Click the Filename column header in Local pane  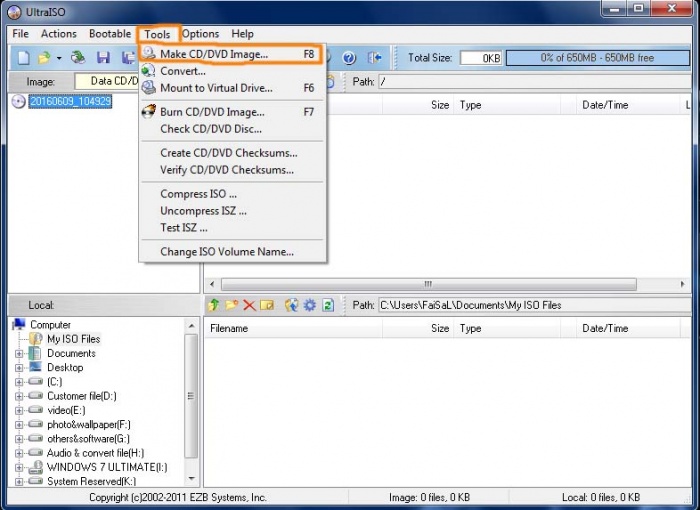pos(229,328)
